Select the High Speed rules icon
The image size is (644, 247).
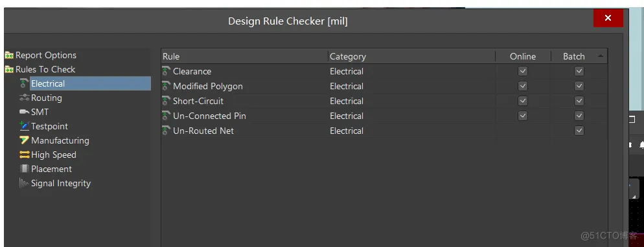[24, 155]
